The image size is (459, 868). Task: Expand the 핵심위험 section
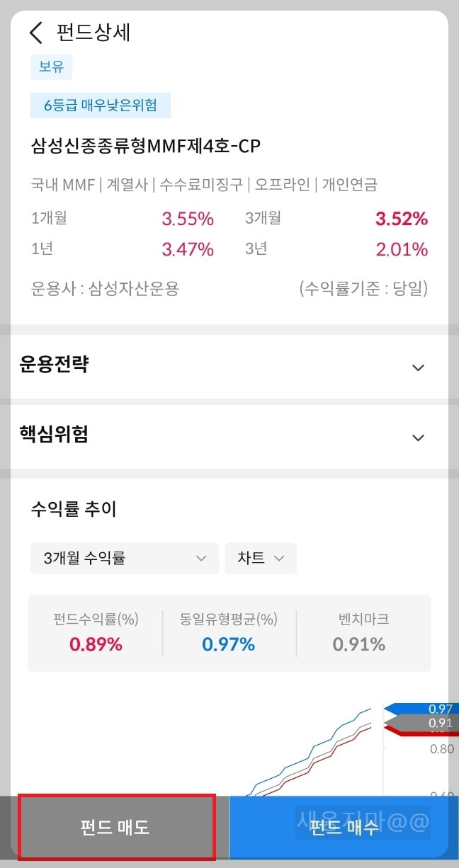(229, 435)
